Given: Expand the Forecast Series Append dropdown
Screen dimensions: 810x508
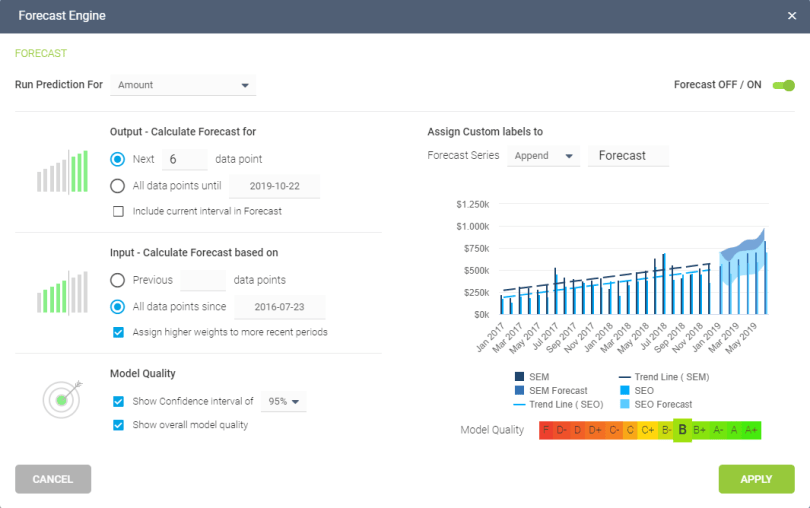Looking at the screenshot, I should pyautogui.click(x=543, y=156).
